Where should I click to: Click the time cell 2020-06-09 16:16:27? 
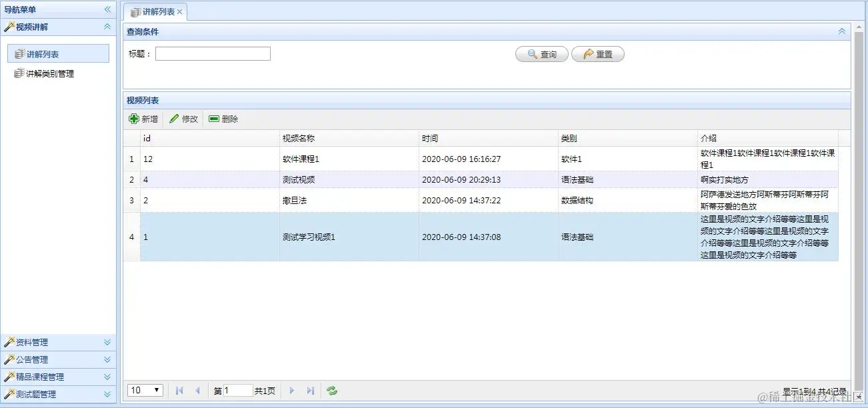(x=489, y=159)
